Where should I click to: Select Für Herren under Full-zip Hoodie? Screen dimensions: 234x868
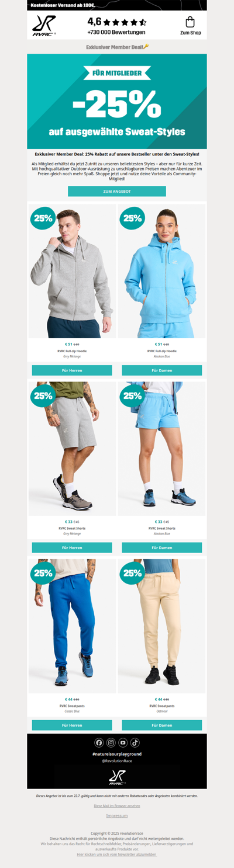click(x=72, y=370)
